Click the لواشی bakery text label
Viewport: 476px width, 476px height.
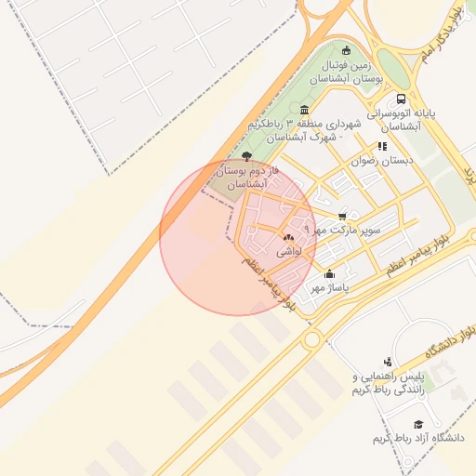(289, 252)
